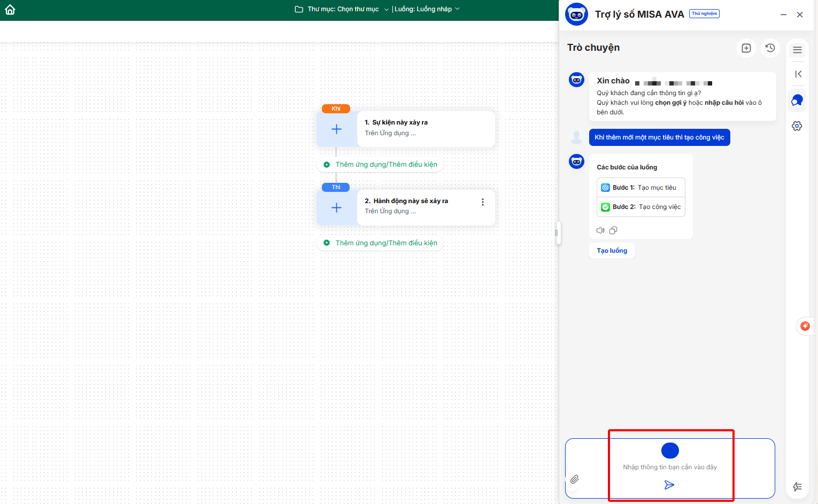
Task: Click the 'Tạo luồng' button
Action: (x=612, y=251)
